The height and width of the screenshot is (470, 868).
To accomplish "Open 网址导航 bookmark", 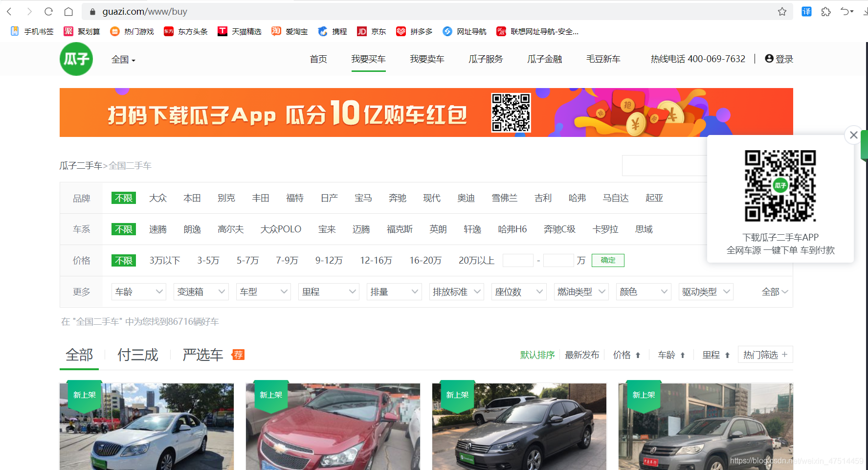I will point(465,31).
